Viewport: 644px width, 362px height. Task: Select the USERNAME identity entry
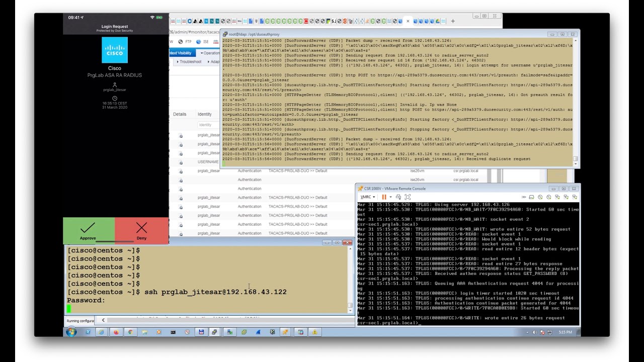pyautogui.click(x=208, y=162)
